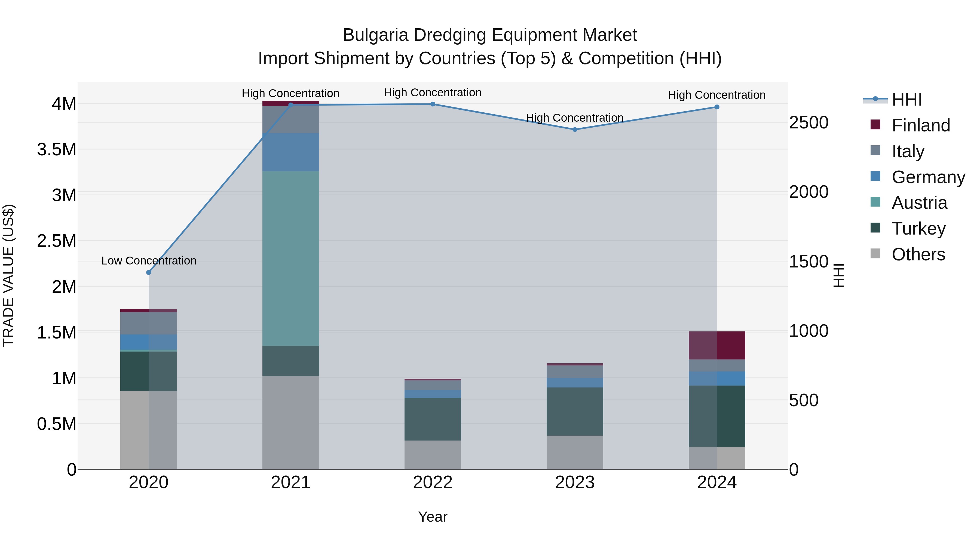Screen dimensions: 980x551
Task: Click the Others segment in the 2020 bar
Action: (x=149, y=430)
